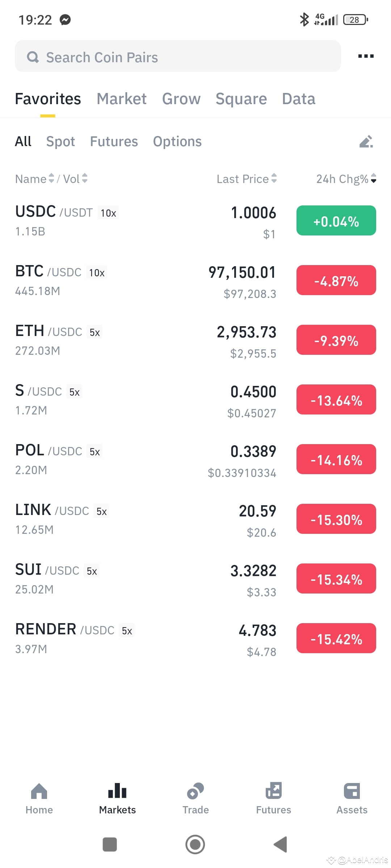
Task: Tap the Android home circle button
Action: tap(195, 844)
